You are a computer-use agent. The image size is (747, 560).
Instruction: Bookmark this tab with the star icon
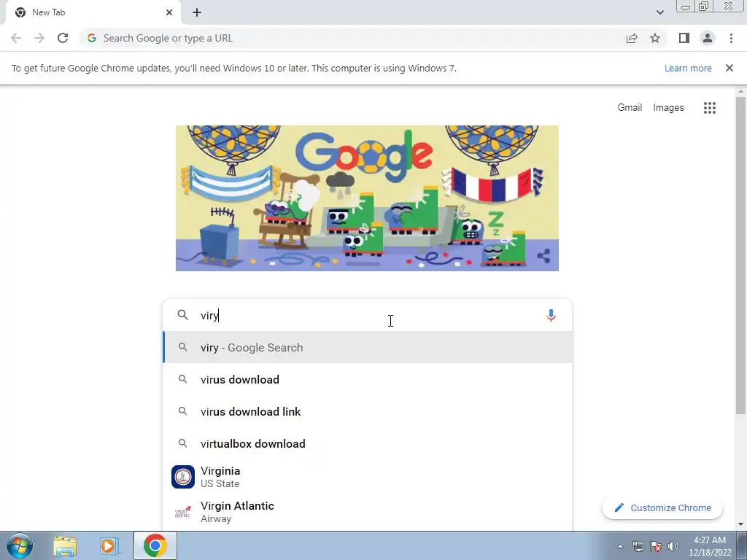pyautogui.click(x=655, y=38)
